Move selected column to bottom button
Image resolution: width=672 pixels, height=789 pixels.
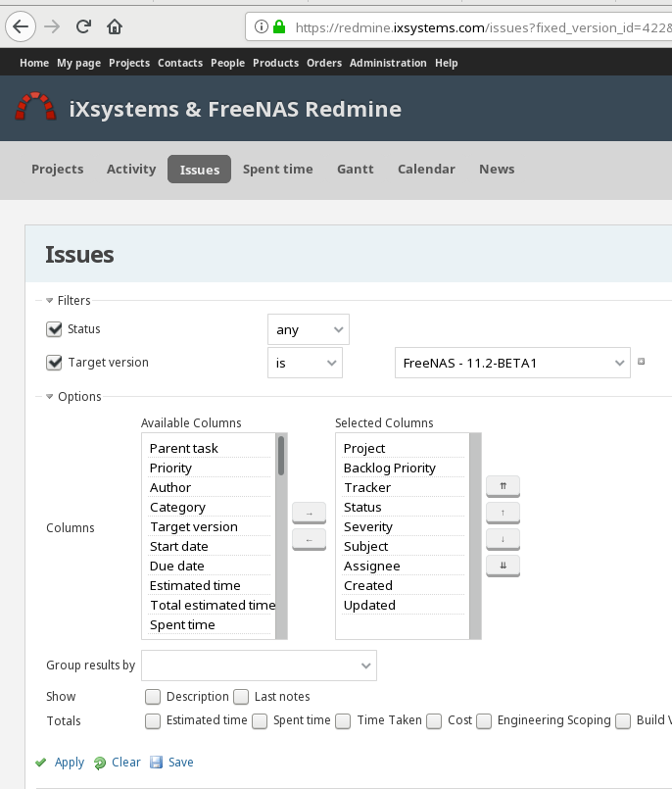point(503,567)
